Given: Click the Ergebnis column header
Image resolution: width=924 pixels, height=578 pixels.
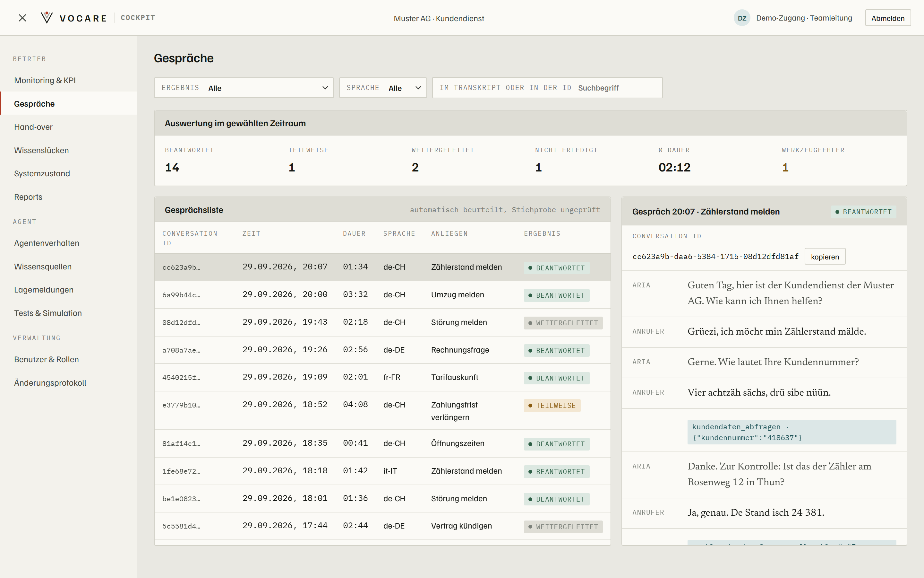Looking at the screenshot, I should [x=542, y=233].
